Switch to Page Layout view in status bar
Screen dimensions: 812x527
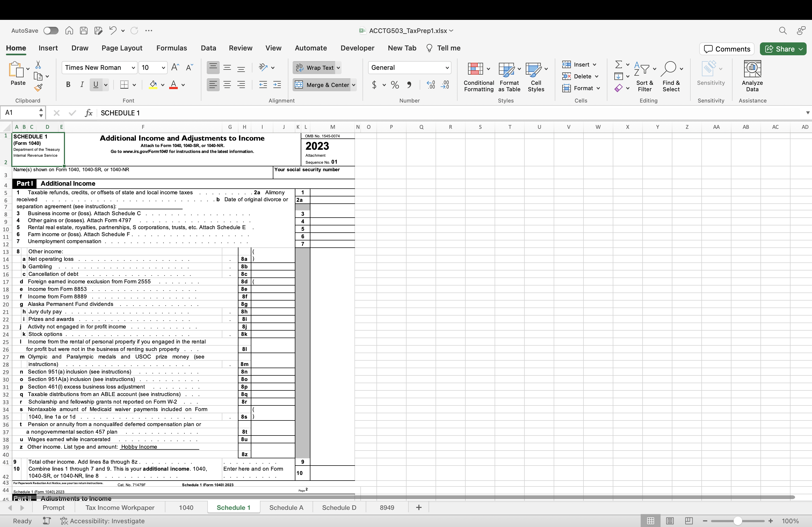669,521
